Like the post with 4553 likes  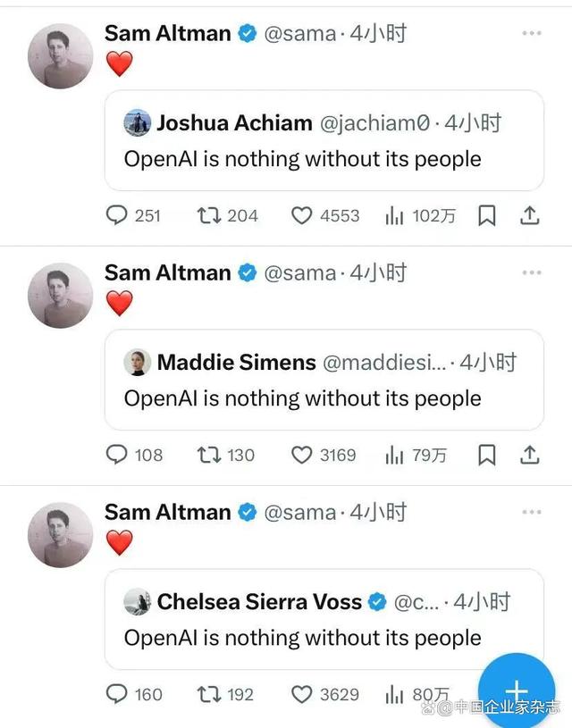tap(302, 215)
